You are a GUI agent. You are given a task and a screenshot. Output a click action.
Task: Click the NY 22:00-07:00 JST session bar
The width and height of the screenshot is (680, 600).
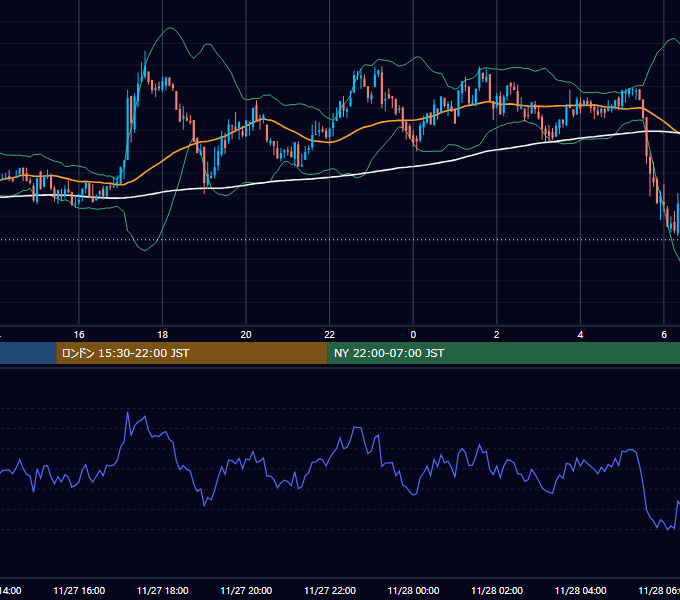pyautogui.click(x=503, y=353)
